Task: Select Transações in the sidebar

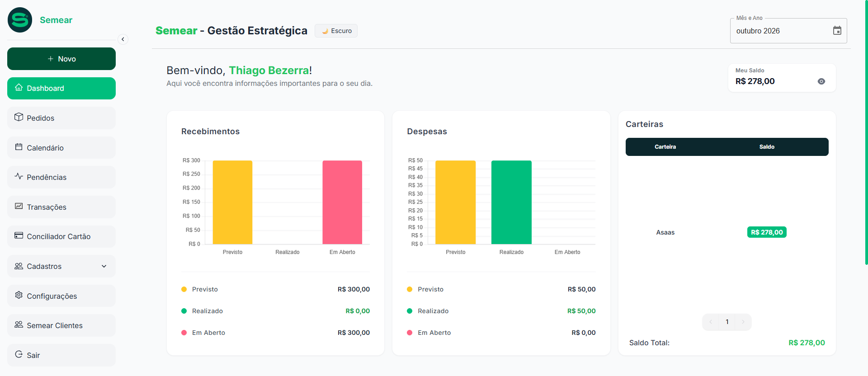Action: tap(61, 207)
